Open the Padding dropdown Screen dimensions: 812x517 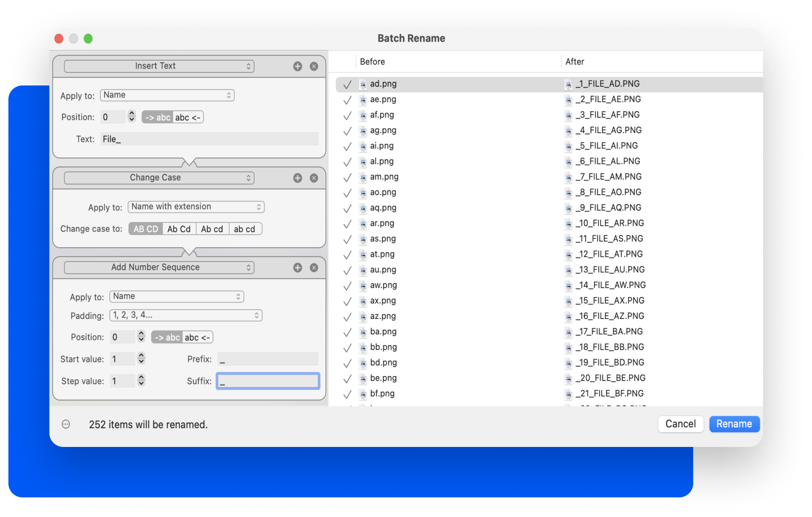pos(186,315)
